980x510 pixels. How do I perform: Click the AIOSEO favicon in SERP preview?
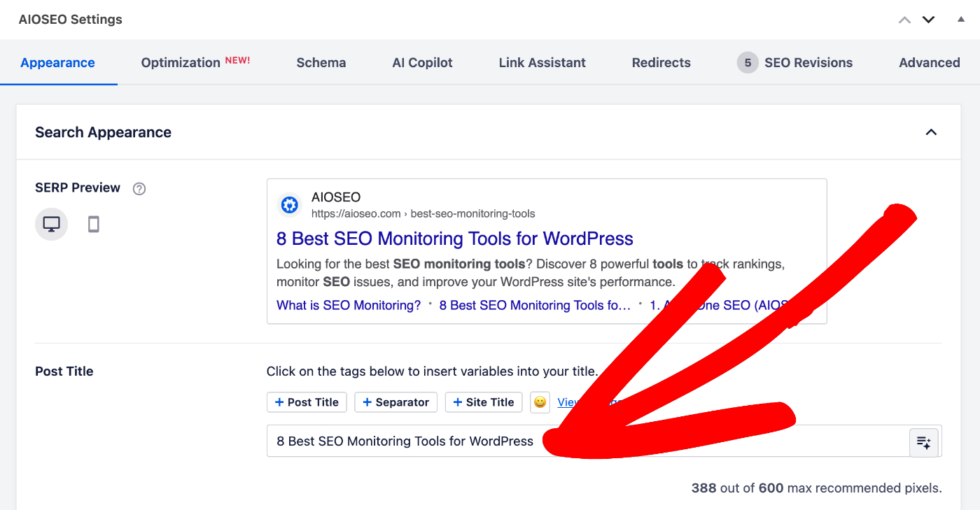[x=289, y=205]
